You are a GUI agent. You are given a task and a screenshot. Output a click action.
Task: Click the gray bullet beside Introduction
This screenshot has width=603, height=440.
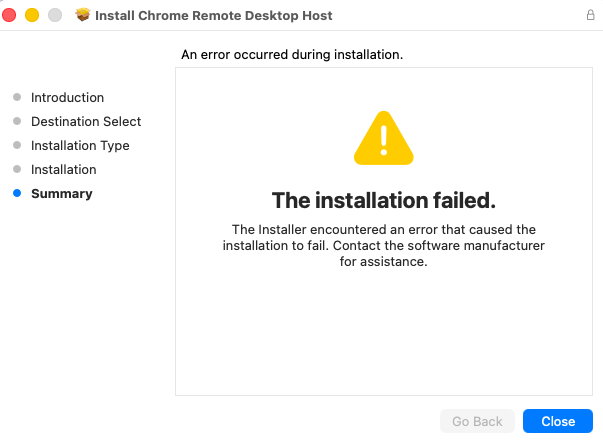[17, 98]
